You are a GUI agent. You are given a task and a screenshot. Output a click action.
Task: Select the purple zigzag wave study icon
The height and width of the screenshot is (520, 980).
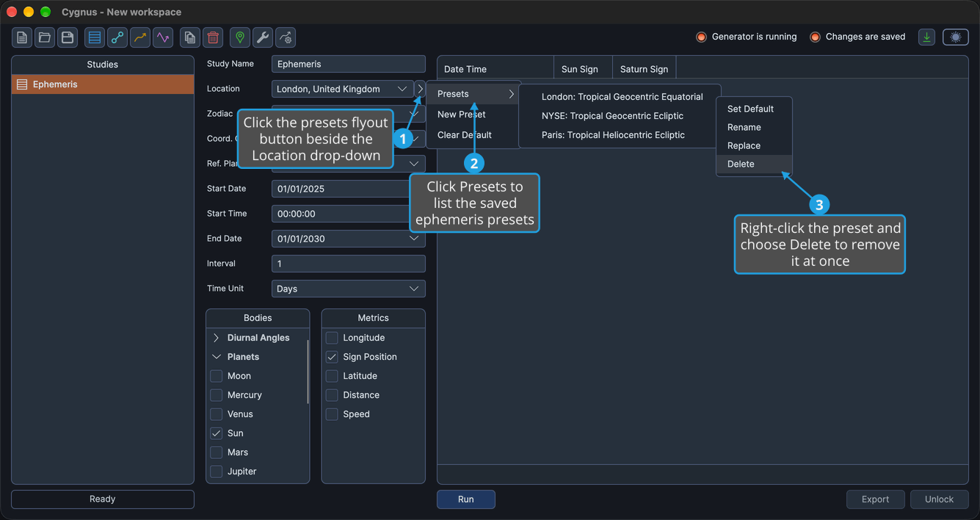(163, 37)
